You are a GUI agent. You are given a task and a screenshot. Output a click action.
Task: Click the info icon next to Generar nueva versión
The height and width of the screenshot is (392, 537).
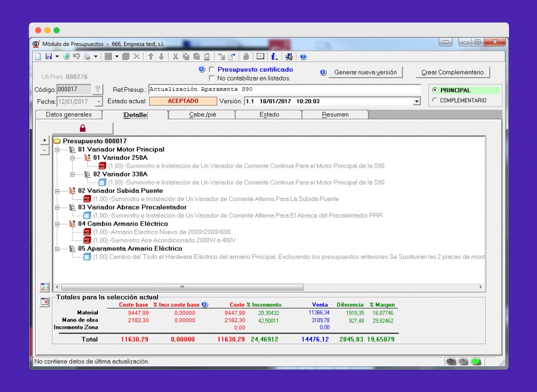[323, 72]
